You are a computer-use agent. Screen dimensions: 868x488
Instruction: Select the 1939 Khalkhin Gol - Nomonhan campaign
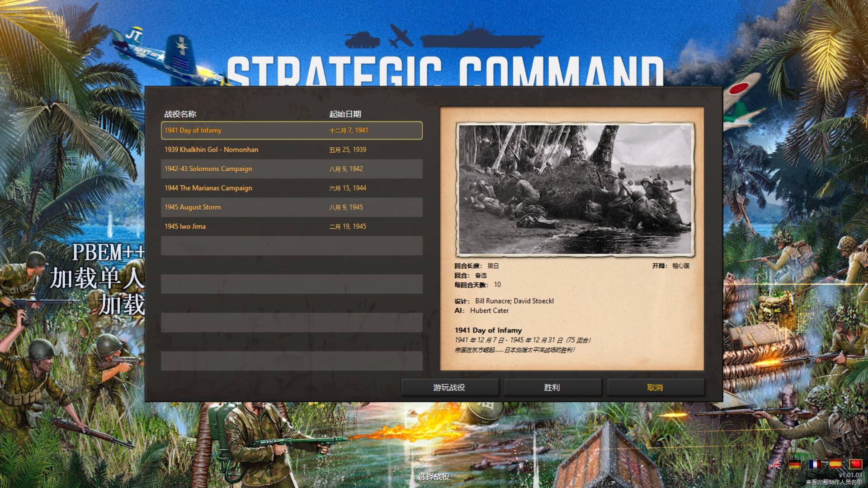point(292,150)
